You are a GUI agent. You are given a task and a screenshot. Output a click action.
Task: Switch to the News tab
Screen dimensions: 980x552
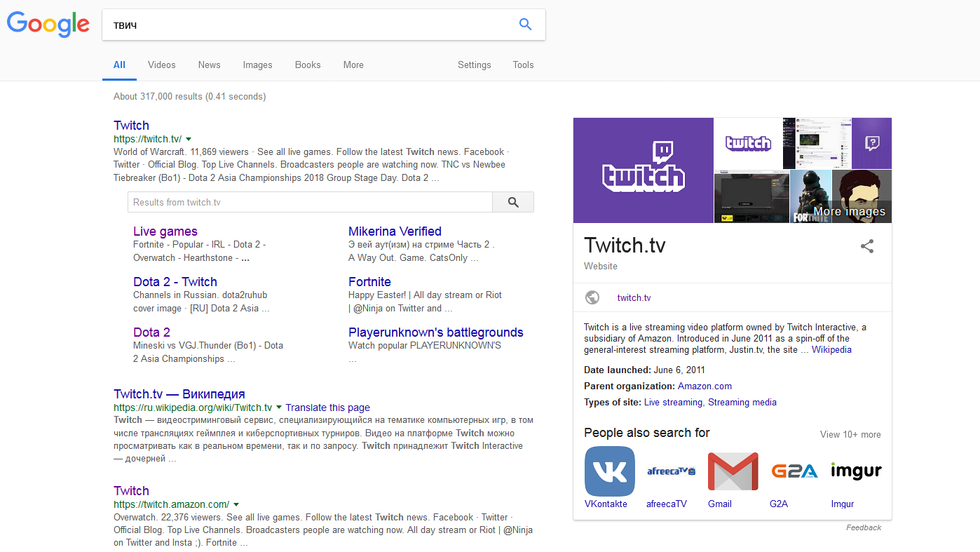209,65
